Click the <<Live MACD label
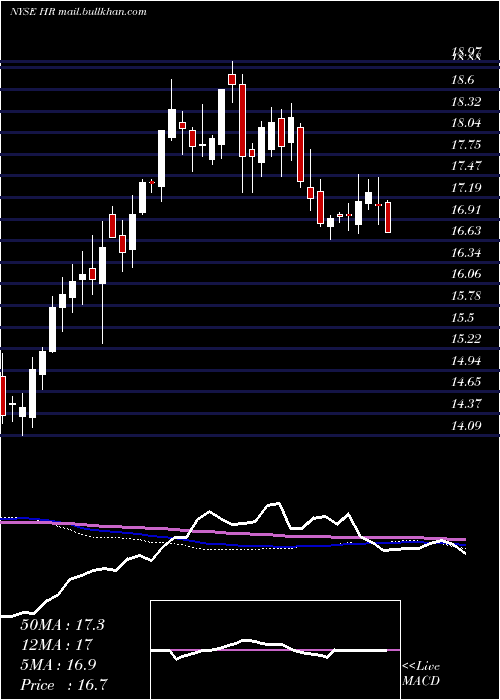The height and width of the screenshot is (700, 500). click(421, 674)
